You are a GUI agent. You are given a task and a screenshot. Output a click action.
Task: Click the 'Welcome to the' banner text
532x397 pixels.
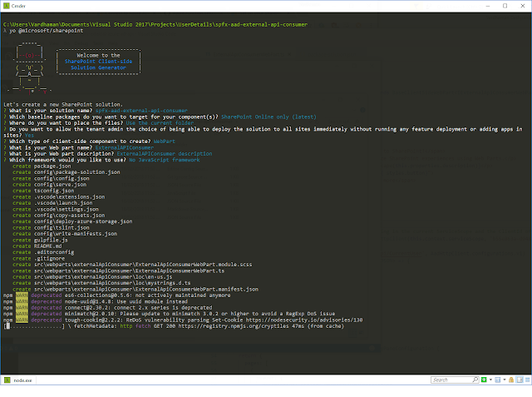click(x=98, y=56)
